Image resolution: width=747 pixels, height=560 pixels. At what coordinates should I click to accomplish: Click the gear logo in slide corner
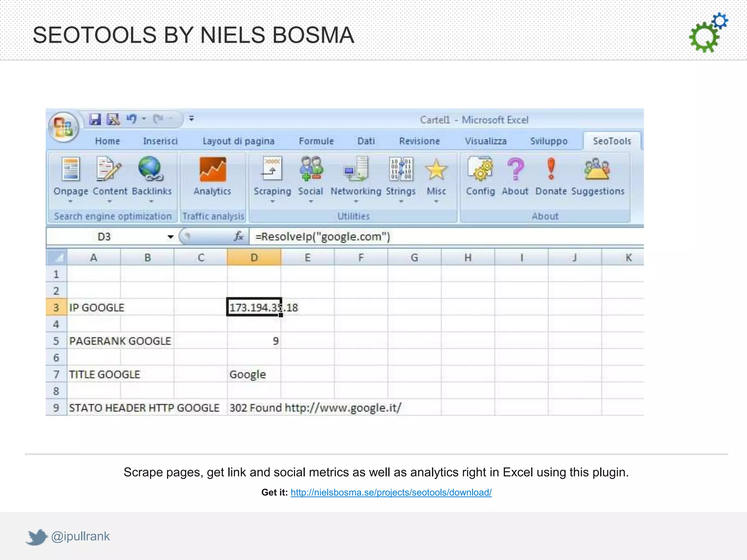[x=708, y=32]
